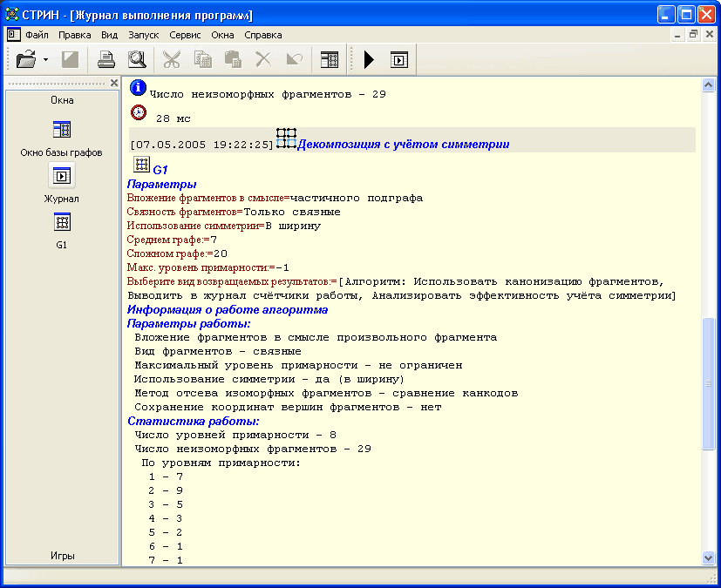Click the Paste toolbar icon

(233, 60)
